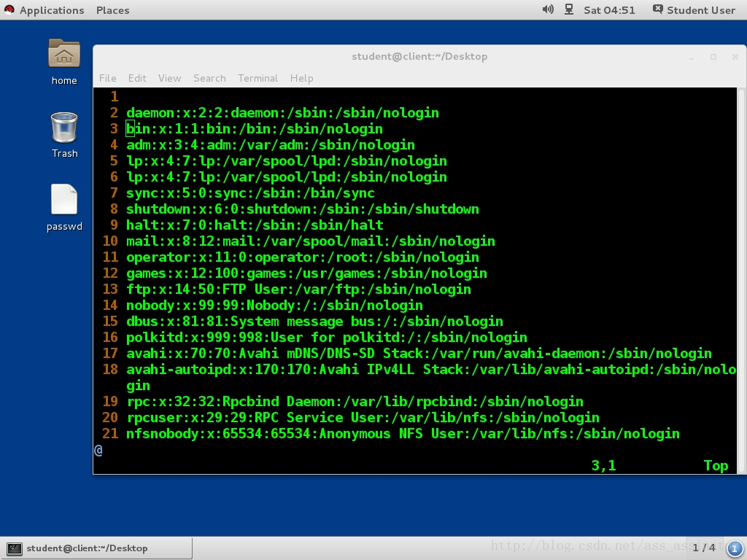Click the volume speaker icon in top panel
This screenshot has width=747, height=560.
coord(548,9)
